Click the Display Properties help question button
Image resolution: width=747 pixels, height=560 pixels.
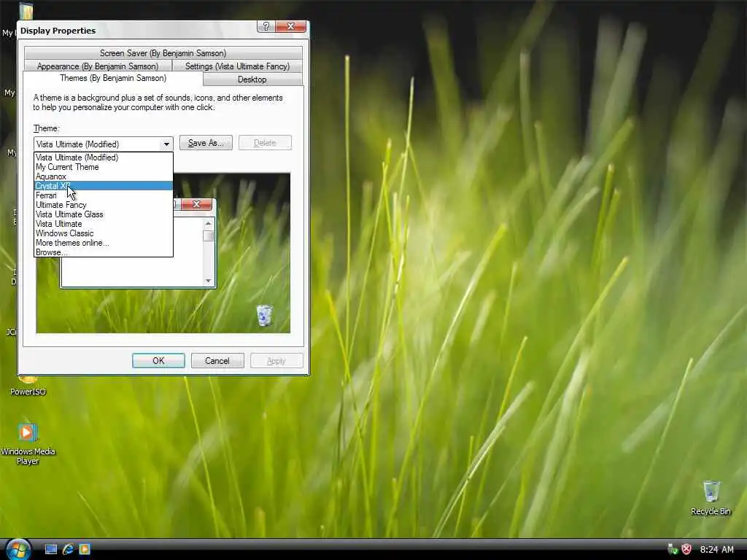click(266, 27)
